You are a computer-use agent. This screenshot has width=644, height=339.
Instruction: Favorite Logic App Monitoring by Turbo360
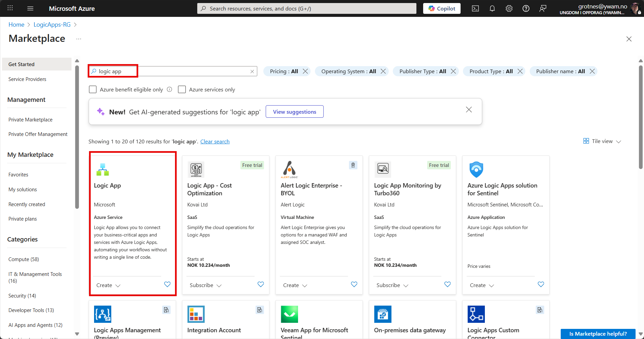447,284
